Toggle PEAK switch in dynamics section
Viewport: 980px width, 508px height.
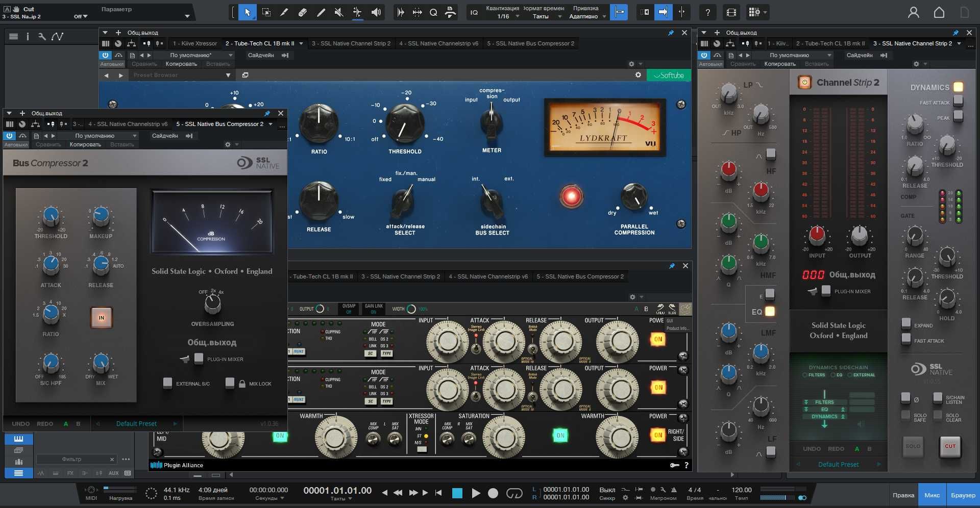[x=958, y=116]
